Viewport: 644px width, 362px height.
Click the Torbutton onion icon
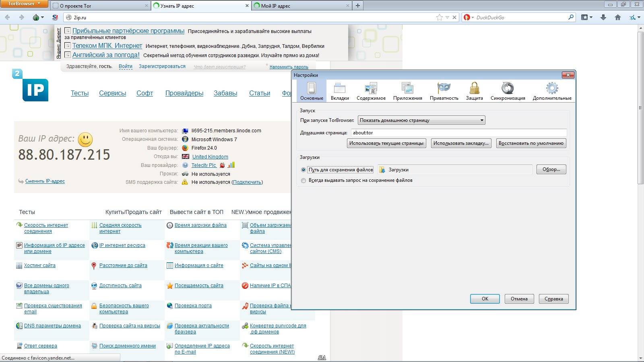(36, 17)
